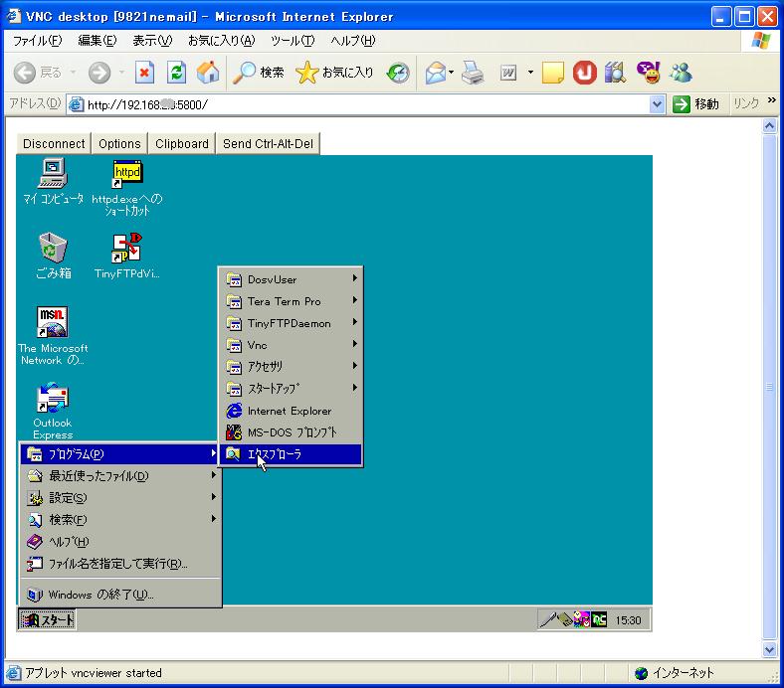
Task: Print the page with printer icon
Action: pyautogui.click(x=473, y=73)
